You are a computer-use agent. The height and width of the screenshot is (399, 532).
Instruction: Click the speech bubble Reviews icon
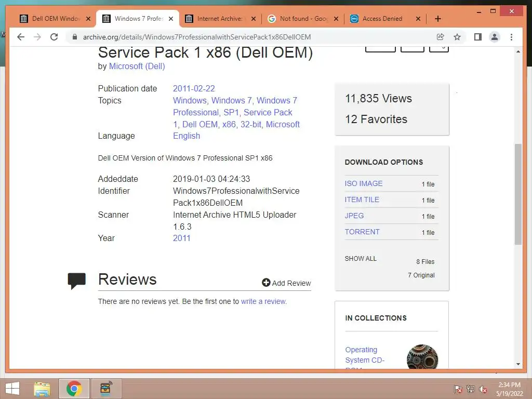click(x=77, y=281)
